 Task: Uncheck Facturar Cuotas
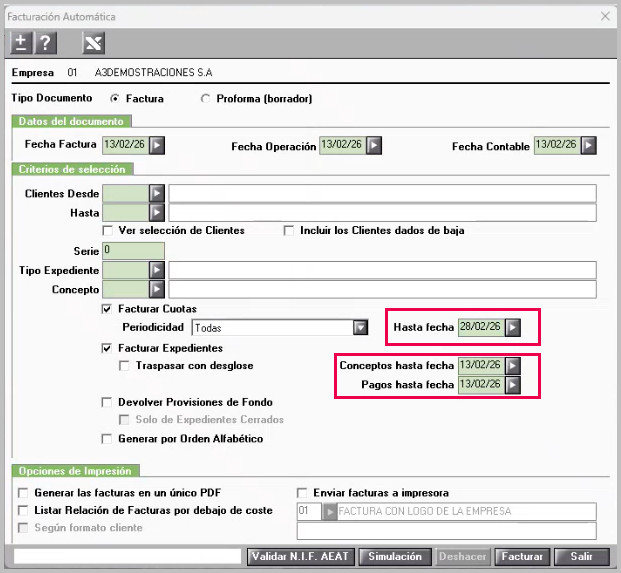click(107, 309)
